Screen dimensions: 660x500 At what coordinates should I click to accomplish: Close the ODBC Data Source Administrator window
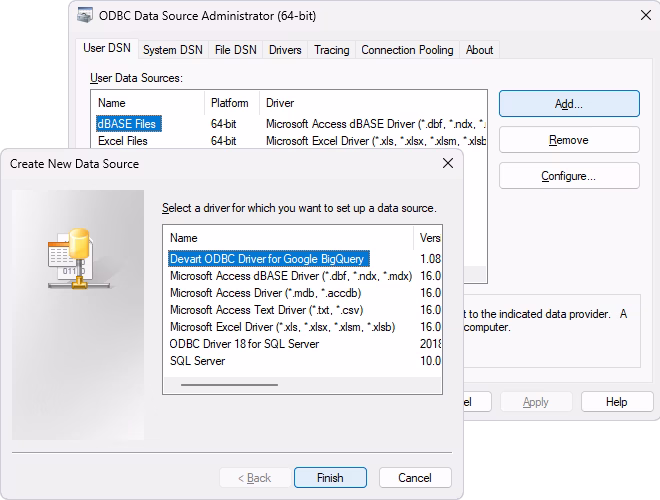coord(646,16)
